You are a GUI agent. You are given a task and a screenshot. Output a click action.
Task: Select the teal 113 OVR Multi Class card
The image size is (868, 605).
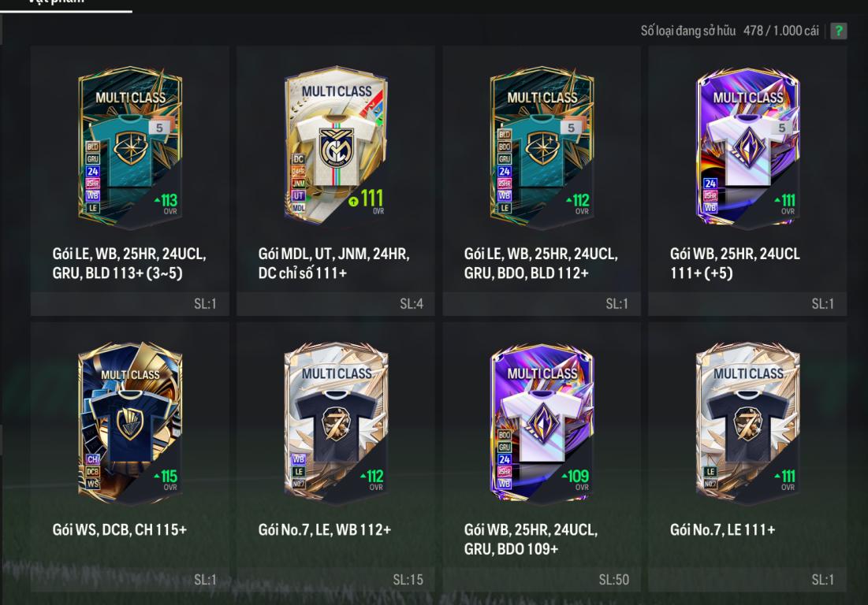click(x=130, y=148)
